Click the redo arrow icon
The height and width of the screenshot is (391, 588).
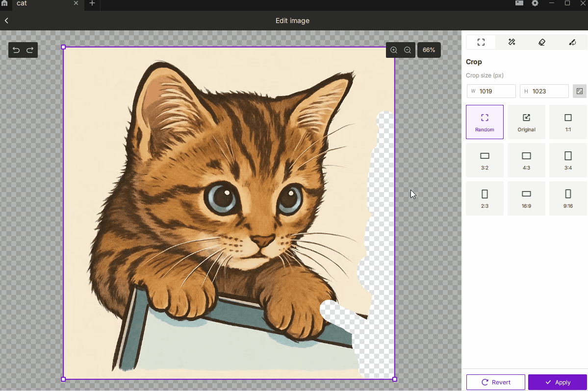[x=30, y=50]
